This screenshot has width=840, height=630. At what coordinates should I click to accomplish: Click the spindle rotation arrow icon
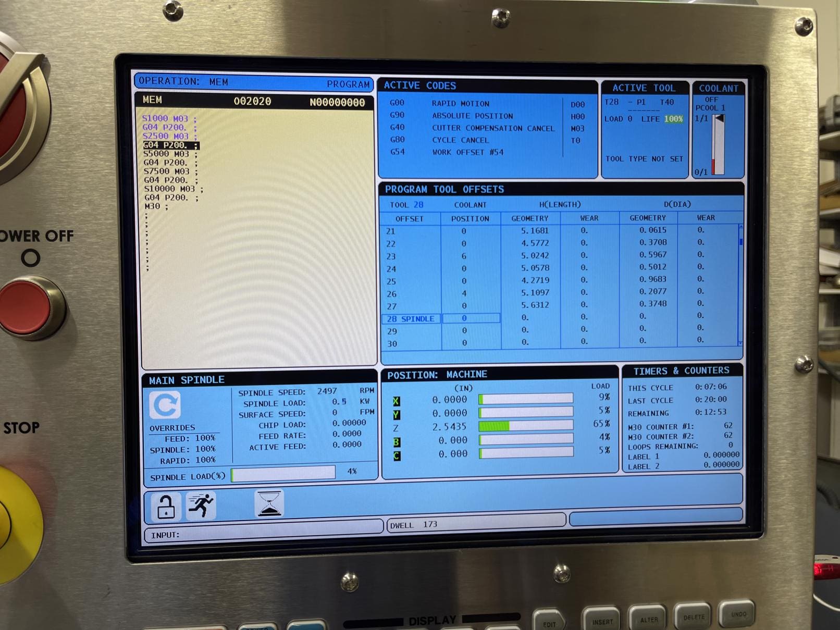click(x=165, y=405)
